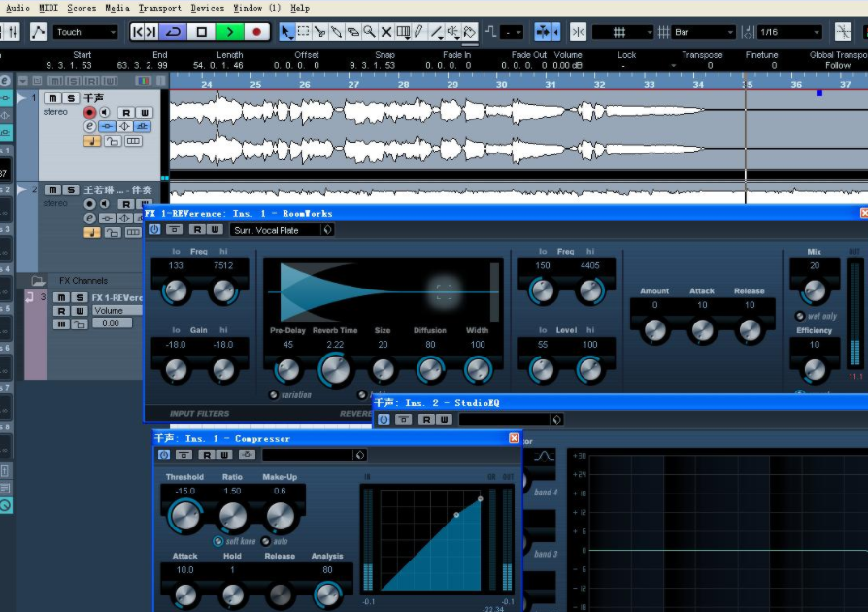Select the Erase tool

point(353,31)
